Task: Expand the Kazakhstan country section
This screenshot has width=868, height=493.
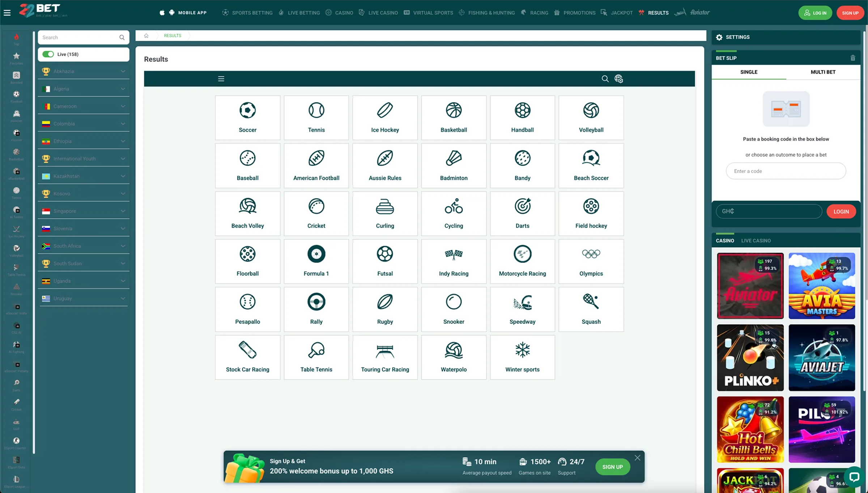Action: point(84,176)
